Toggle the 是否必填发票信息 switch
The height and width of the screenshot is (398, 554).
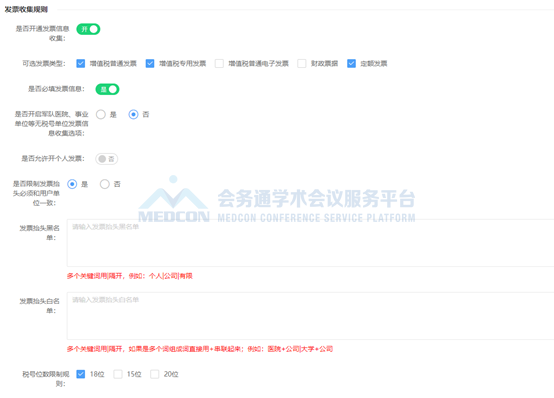[x=107, y=89]
